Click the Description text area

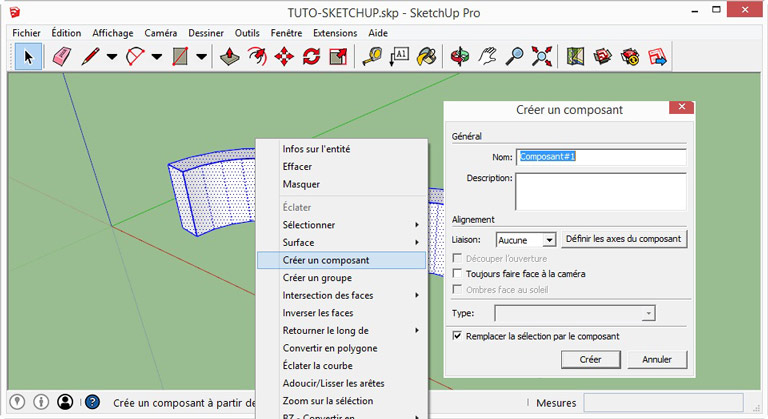click(x=601, y=191)
